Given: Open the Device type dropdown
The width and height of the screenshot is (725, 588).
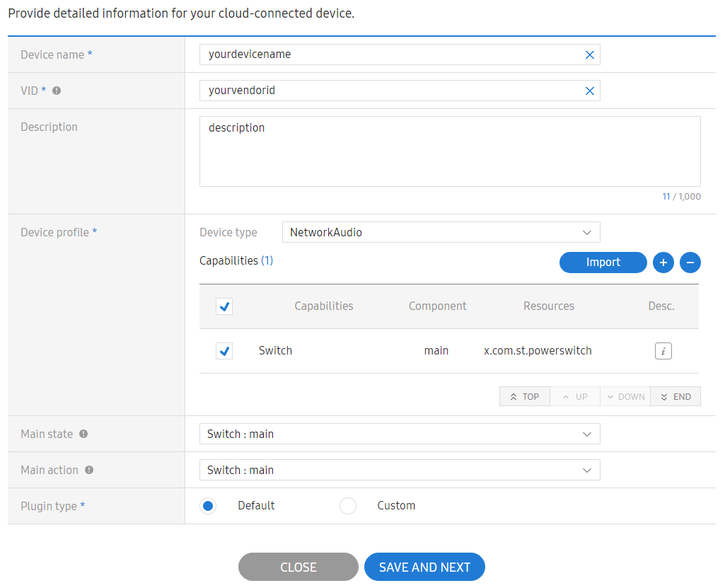Looking at the screenshot, I should click(440, 232).
